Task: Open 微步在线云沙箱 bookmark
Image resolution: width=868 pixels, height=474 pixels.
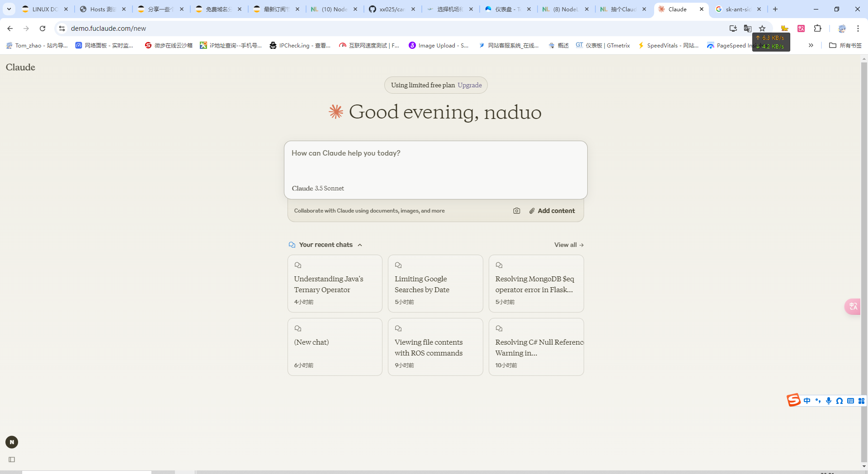Action: click(x=169, y=45)
